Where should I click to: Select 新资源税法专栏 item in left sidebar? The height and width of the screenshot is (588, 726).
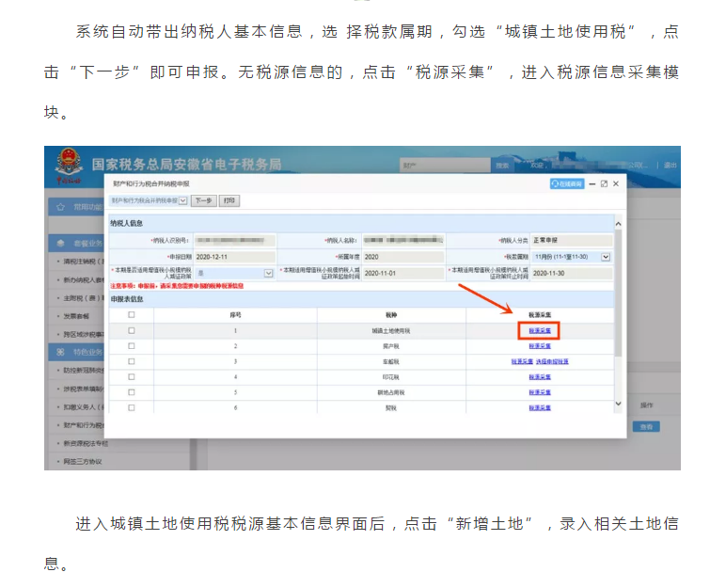coord(86,443)
